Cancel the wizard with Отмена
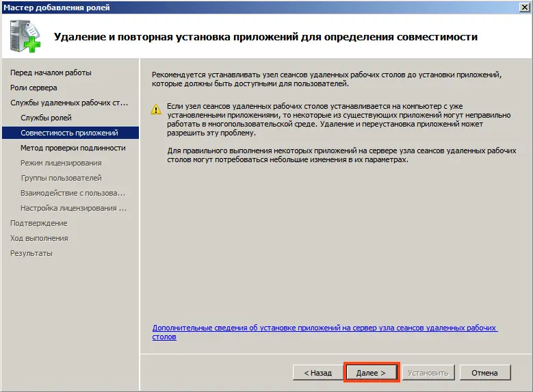 tap(484, 373)
